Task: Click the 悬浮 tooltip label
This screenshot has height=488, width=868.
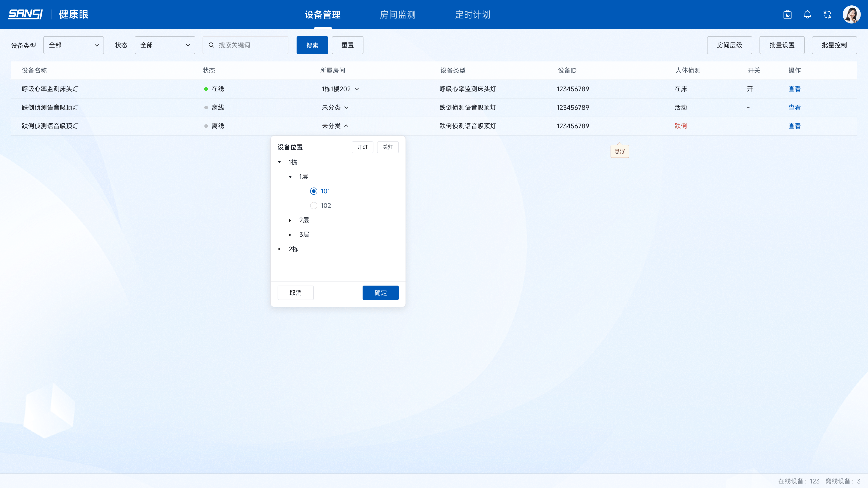Action: [620, 151]
